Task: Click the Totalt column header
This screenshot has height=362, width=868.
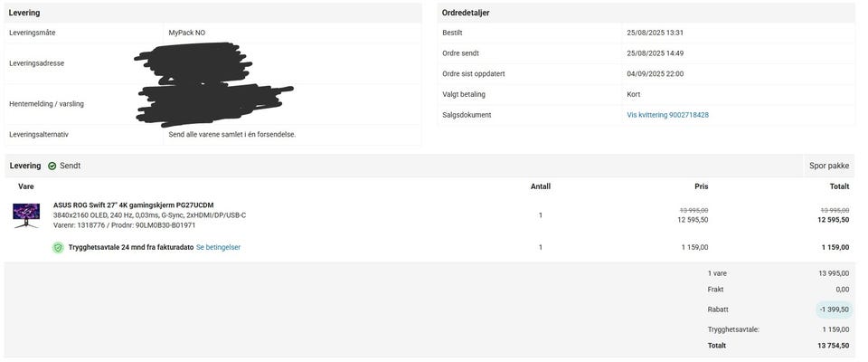Action: [839, 186]
